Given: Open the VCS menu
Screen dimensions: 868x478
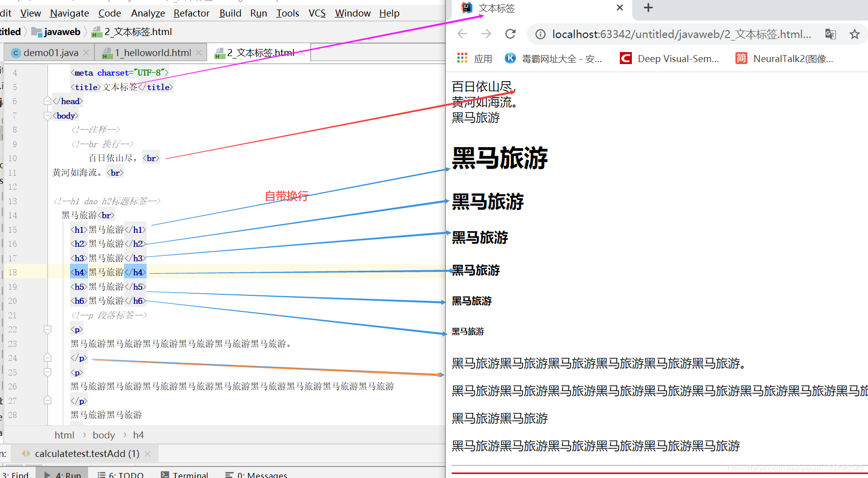Looking at the screenshot, I should tap(317, 13).
